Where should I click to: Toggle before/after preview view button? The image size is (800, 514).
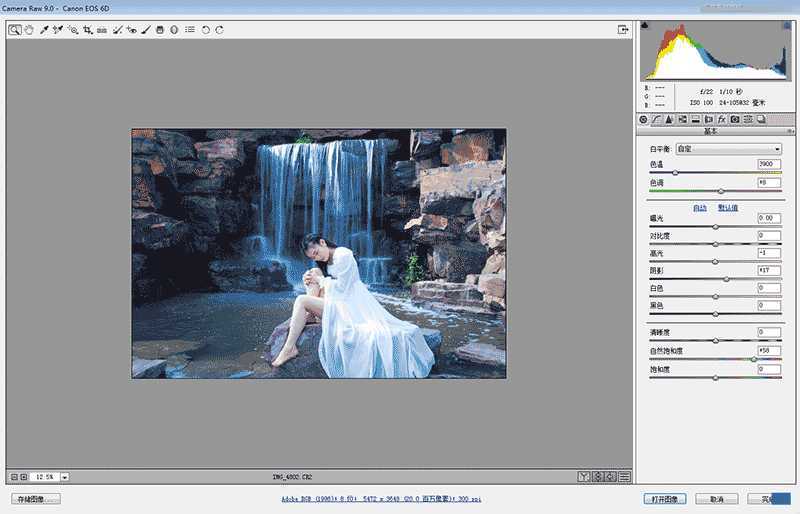584,476
